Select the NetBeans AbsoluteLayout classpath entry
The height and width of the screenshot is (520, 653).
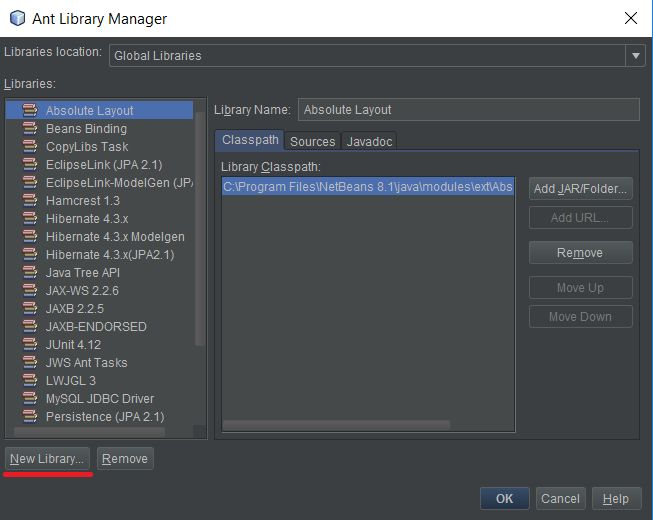pyautogui.click(x=368, y=187)
